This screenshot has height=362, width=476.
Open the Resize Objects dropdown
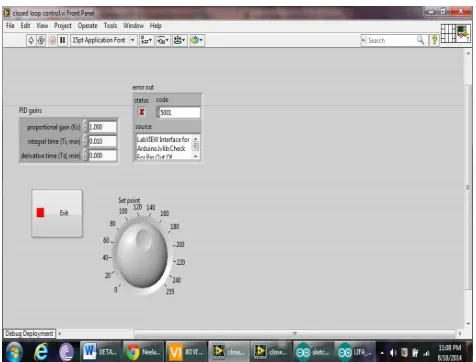[x=180, y=40]
